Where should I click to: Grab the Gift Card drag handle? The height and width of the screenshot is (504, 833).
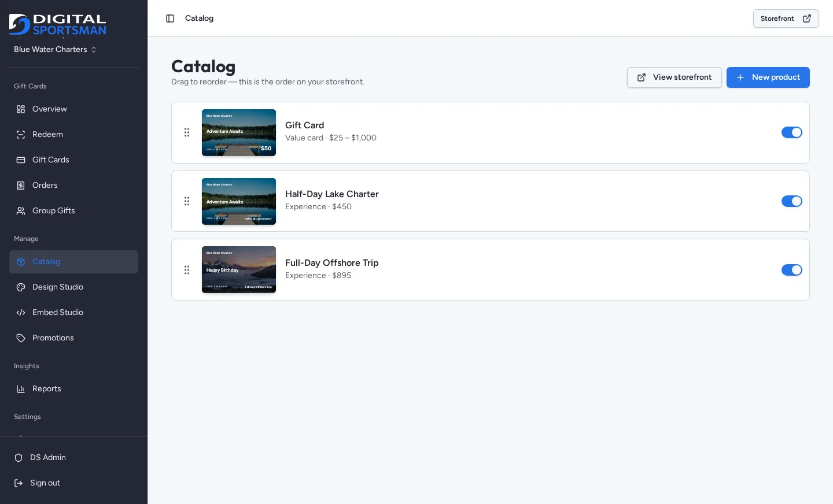(x=187, y=132)
